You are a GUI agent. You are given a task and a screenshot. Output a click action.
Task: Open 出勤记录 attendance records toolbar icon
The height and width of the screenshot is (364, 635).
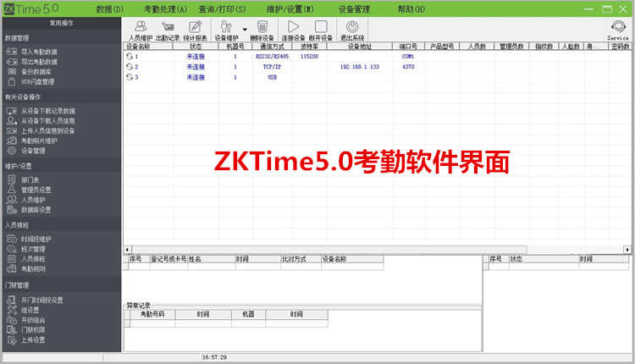(168, 30)
